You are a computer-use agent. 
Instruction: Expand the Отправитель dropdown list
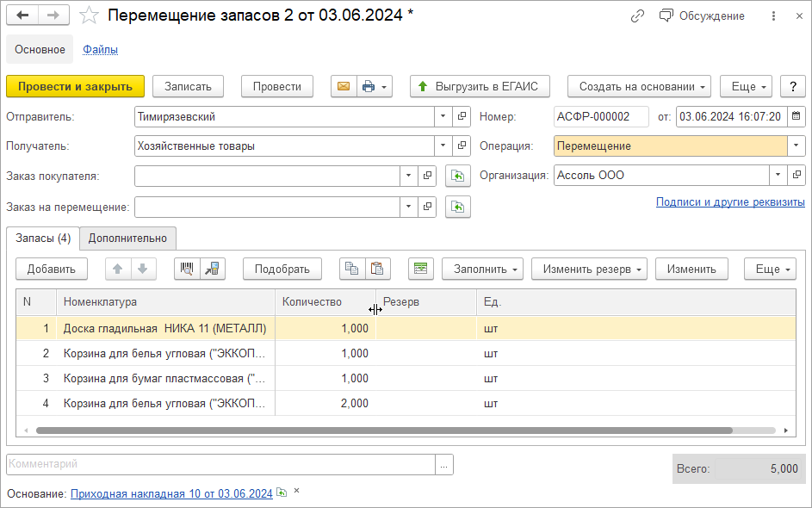pyautogui.click(x=443, y=116)
